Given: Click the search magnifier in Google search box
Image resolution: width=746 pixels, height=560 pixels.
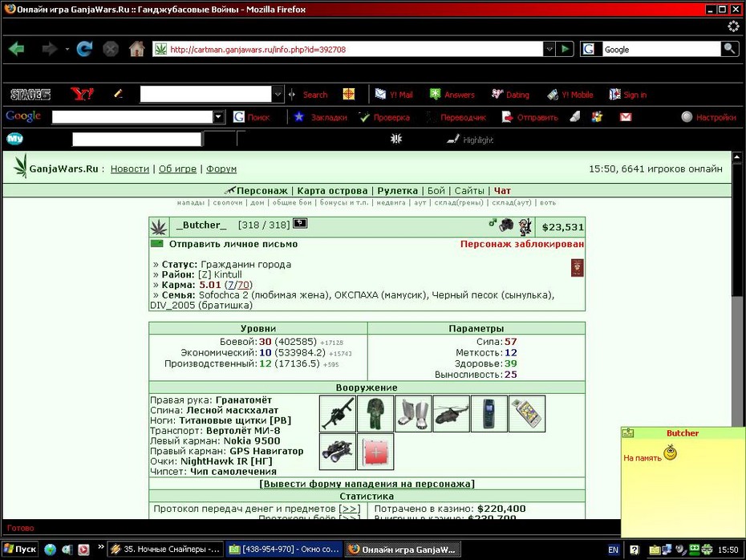Looking at the screenshot, I should tap(729, 48).
